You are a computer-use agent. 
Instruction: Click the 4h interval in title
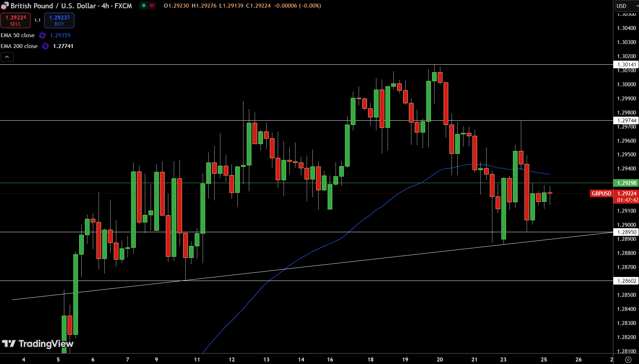pyautogui.click(x=105, y=6)
